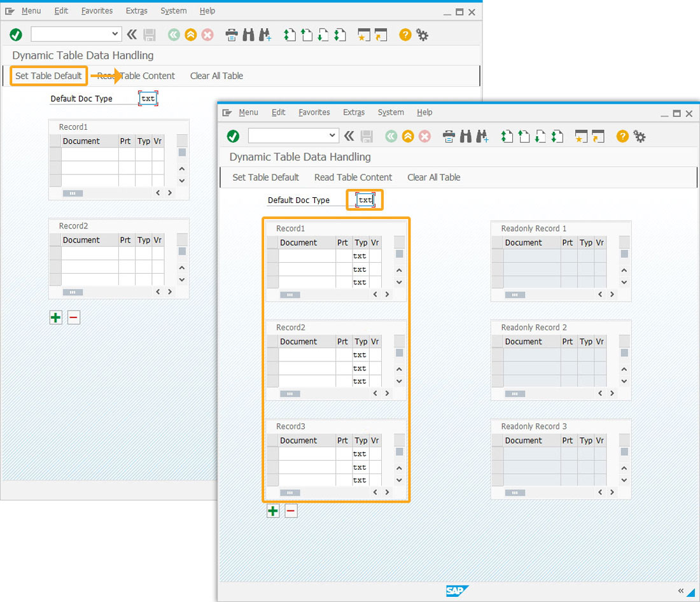Open the Favorites menu in front window
The width and height of the screenshot is (700, 602).
[x=314, y=113]
